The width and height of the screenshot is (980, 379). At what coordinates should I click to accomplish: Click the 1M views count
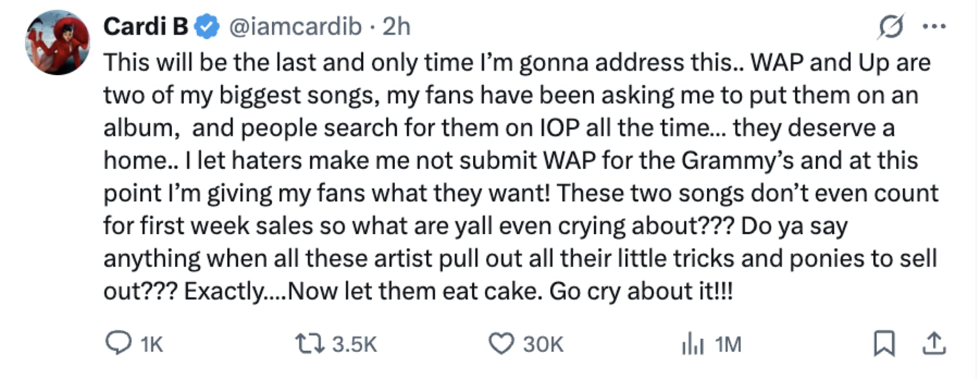[x=728, y=345]
